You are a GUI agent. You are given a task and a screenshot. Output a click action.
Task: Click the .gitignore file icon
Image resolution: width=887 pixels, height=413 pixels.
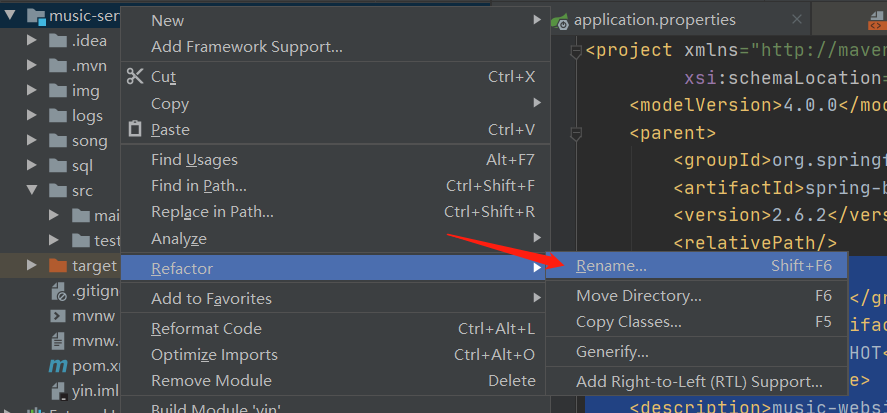[58, 291]
